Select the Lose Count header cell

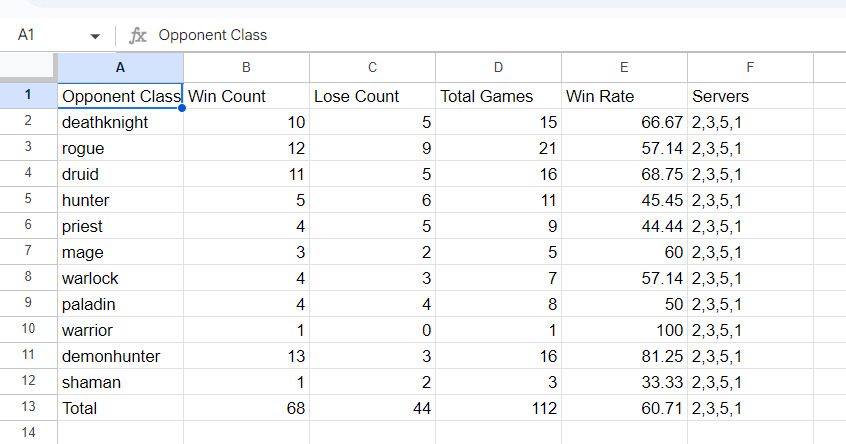[x=372, y=95]
